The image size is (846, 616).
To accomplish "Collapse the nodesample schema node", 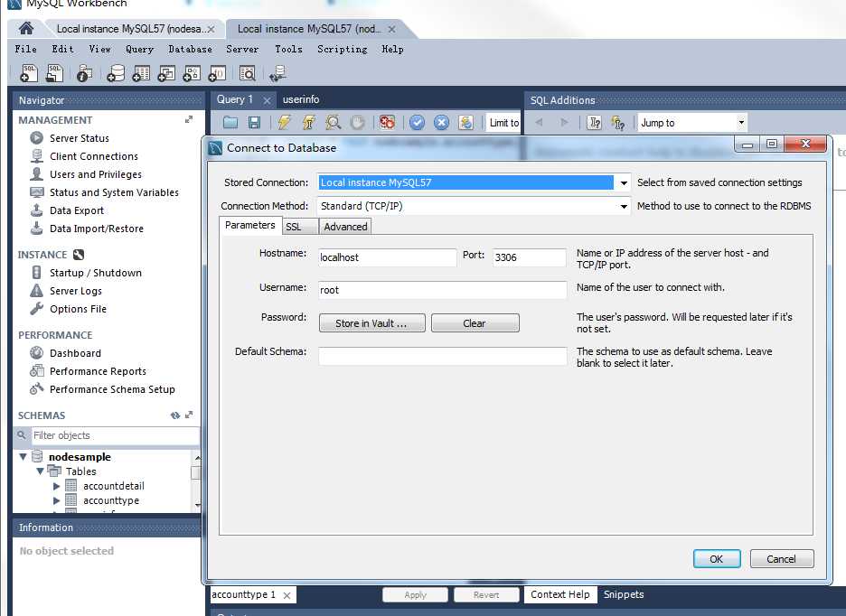I will [x=23, y=457].
